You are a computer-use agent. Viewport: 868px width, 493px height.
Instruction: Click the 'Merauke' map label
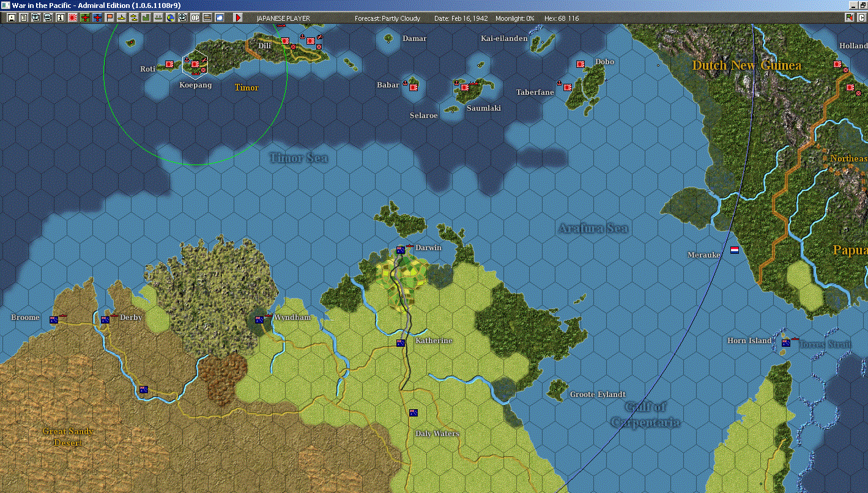[x=704, y=254]
